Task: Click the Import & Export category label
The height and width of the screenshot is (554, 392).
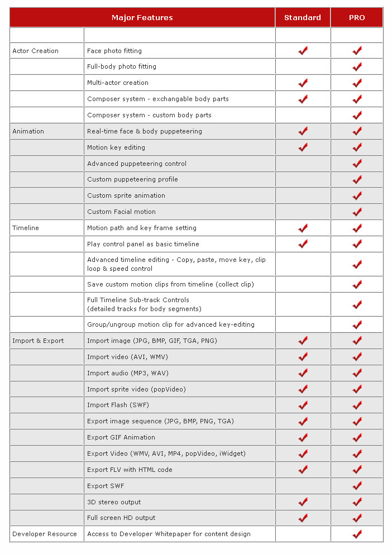Action: tap(38, 341)
